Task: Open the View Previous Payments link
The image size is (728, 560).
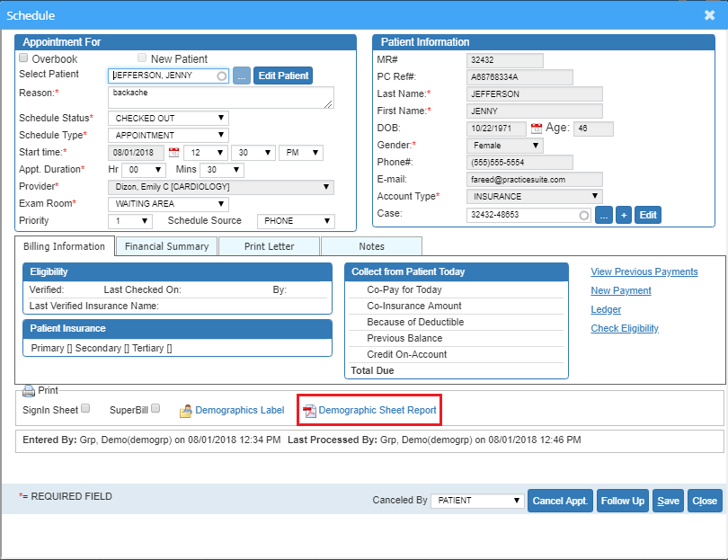Action: pyautogui.click(x=644, y=271)
